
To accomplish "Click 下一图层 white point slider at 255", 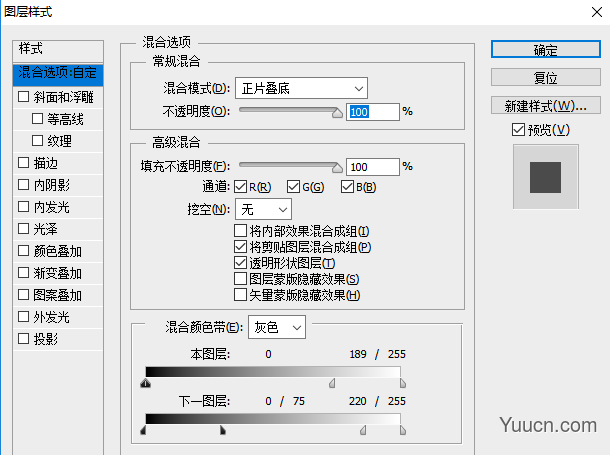I will coord(403,430).
